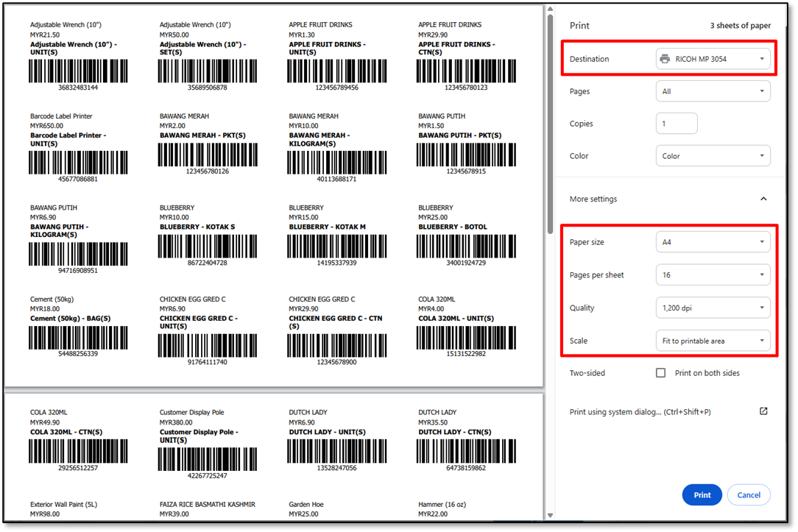Click bold label 'Customer Display Pole - UNIT(S)'

[x=199, y=436]
